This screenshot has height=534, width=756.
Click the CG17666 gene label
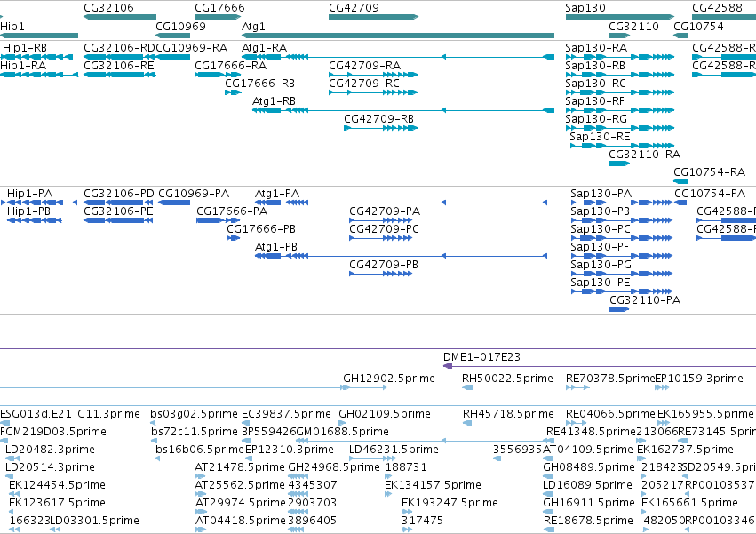pos(219,8)
